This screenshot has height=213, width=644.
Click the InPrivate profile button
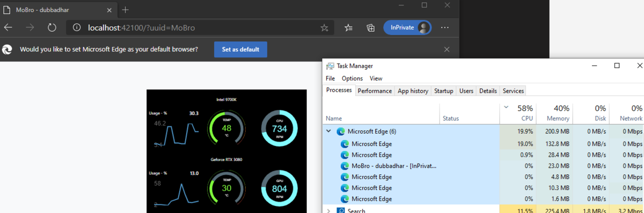tap(407, 27)
